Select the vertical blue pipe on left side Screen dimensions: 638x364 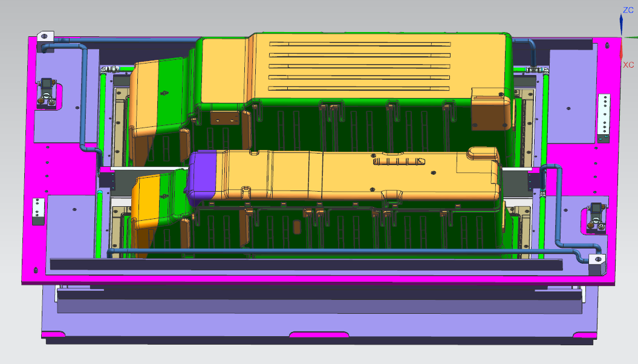[83, 97]
